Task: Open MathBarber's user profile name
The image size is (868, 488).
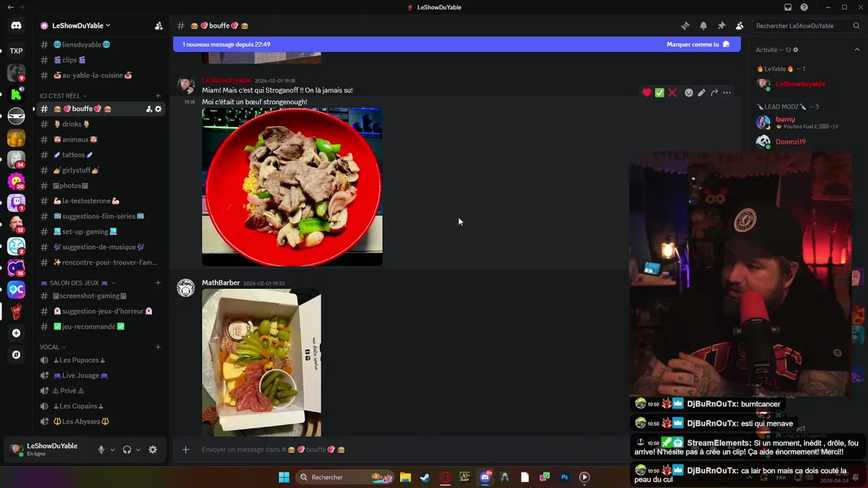Action: (x=221, y=283)
